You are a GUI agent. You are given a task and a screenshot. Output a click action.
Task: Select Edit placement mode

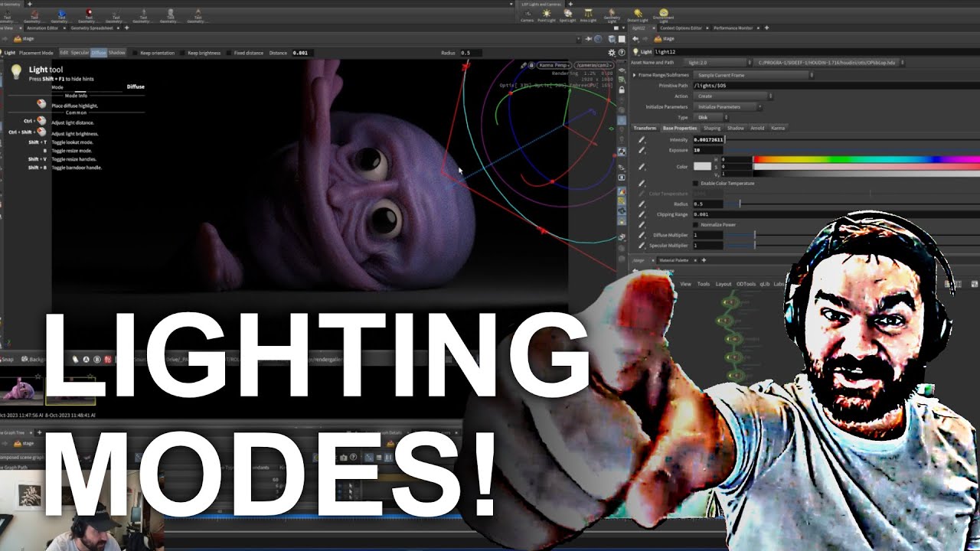point(64,53)
